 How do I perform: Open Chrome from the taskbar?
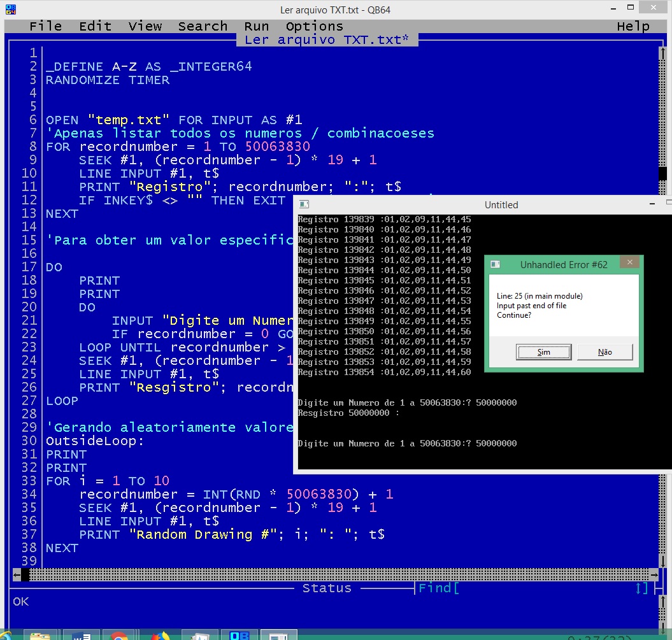point(118,635)
